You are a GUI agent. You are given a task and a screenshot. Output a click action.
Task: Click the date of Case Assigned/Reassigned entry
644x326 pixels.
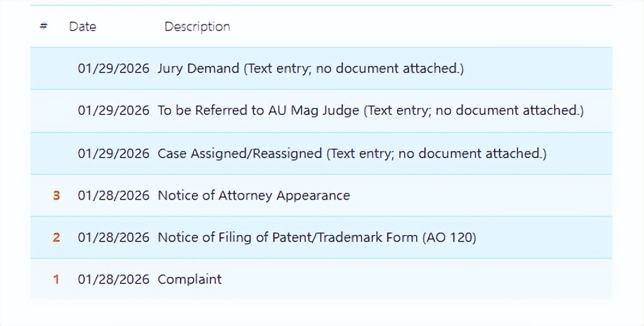[113, 153]
